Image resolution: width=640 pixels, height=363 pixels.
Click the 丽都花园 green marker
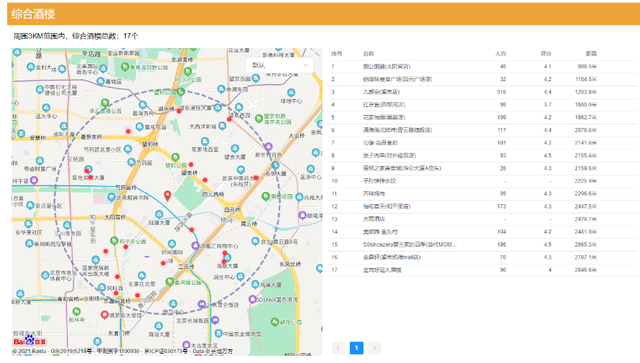pyautogui.click(x=266, y=196)
